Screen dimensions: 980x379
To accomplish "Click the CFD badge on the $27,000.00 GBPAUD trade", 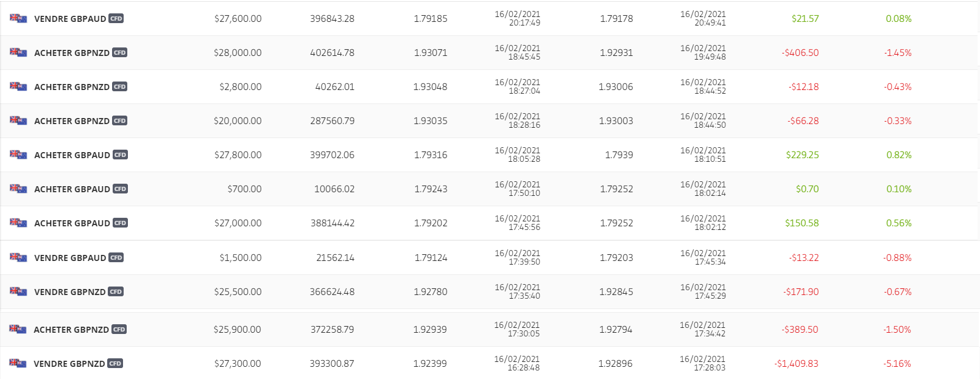I will 121,223.
